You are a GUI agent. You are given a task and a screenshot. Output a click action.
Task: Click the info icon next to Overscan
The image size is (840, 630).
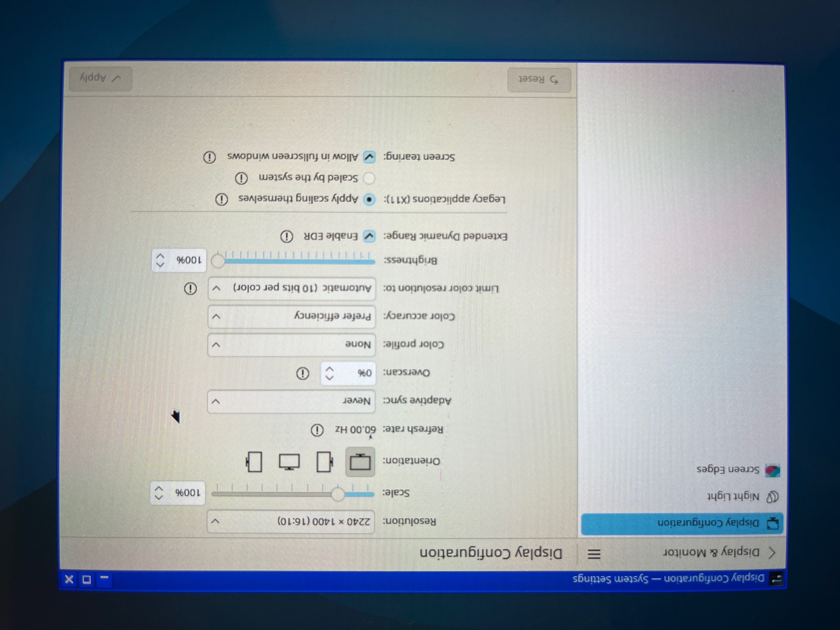(302, 373)
